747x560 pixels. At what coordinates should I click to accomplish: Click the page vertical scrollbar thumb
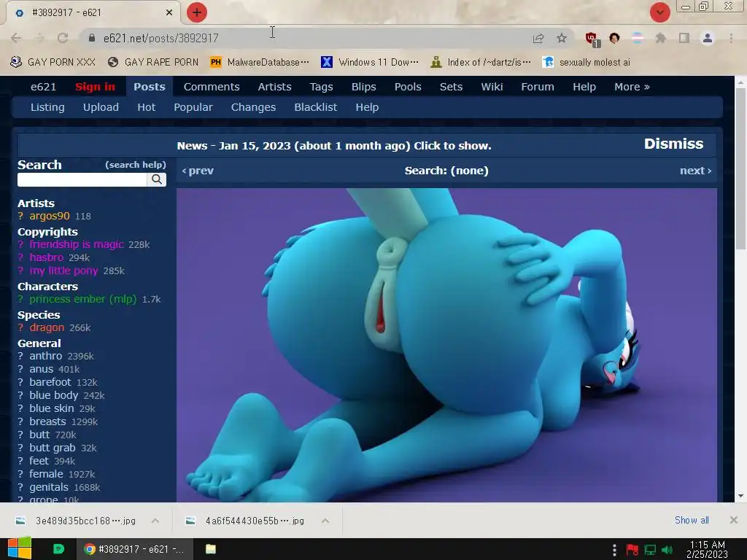coord(740,168)
